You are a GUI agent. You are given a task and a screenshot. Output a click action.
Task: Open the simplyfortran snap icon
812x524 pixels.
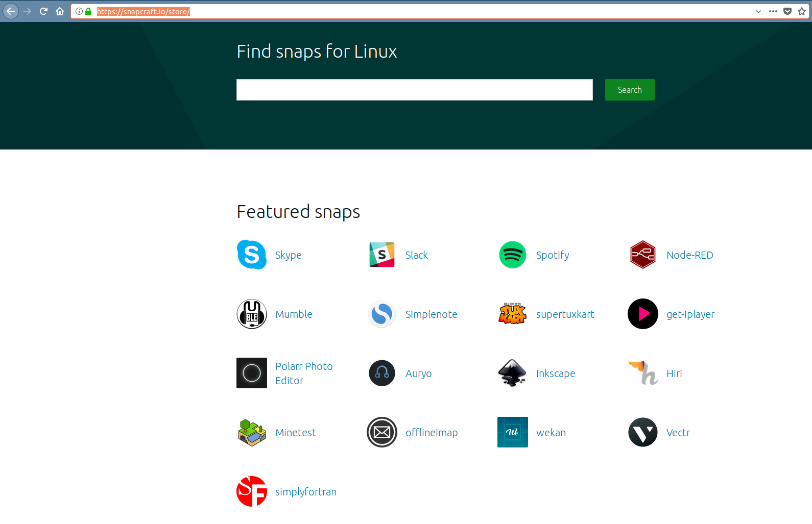coord(252,491)
